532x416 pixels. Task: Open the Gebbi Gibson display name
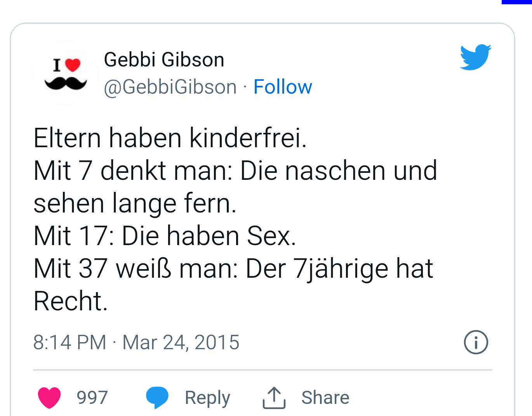coord(164,60)
